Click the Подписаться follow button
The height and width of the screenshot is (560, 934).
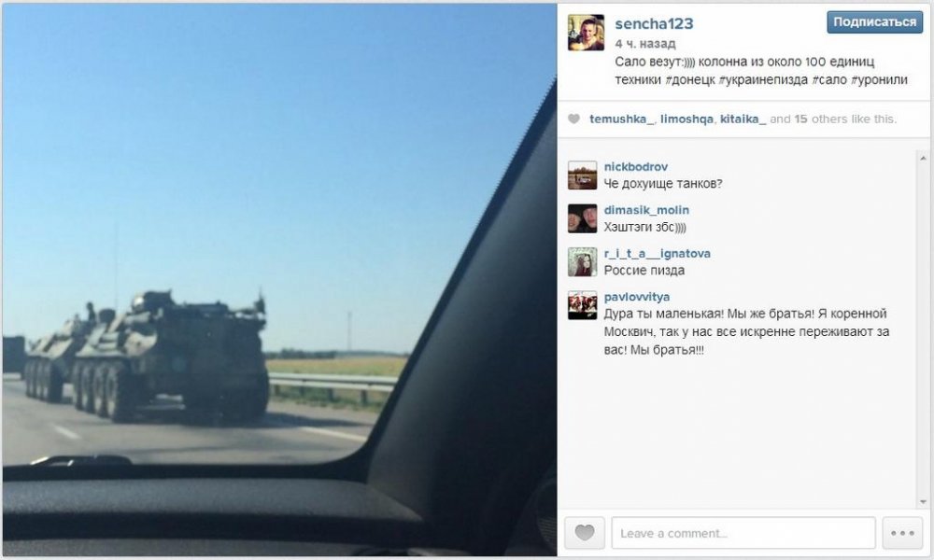(874, 22)
